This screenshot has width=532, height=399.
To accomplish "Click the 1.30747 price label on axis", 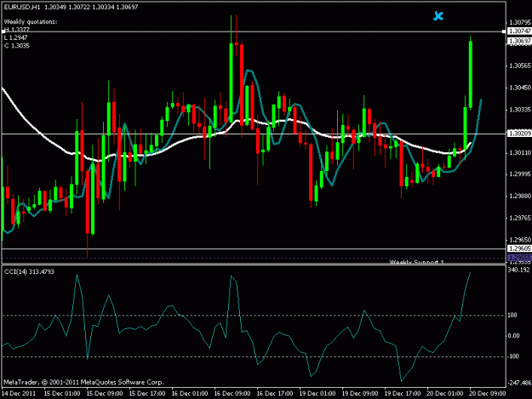I will [x=520, y=31].
